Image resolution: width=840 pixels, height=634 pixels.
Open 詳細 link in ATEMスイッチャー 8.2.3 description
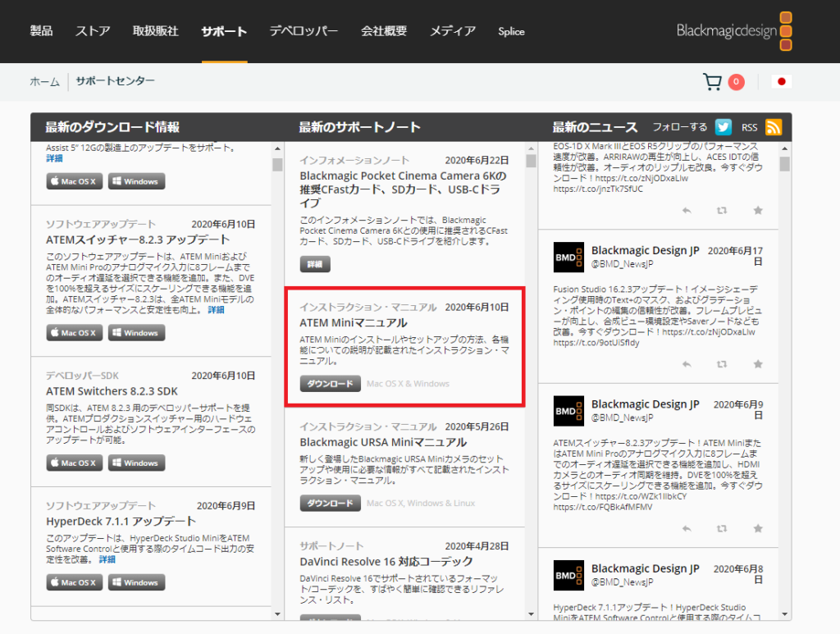pyautogui.click(x=216, y=310)
